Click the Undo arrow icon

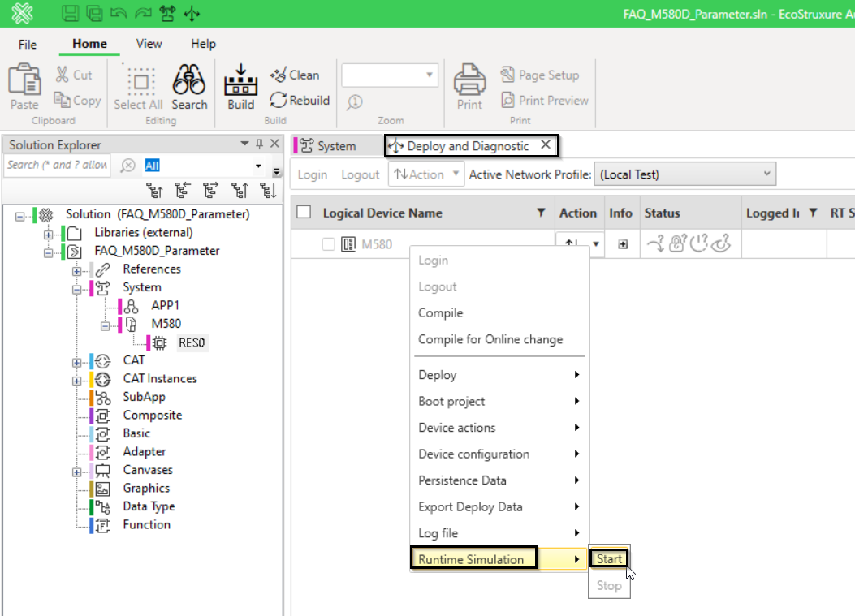[119, 13]
